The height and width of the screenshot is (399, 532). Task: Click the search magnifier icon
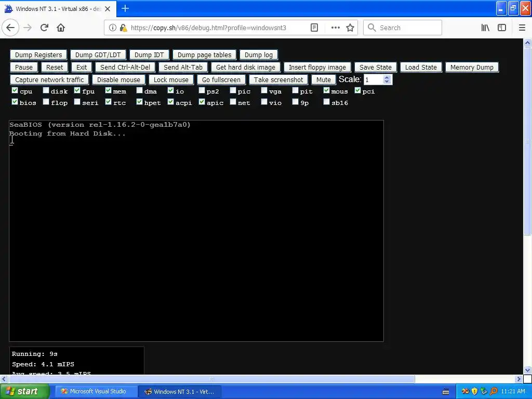tap(372, 28)
